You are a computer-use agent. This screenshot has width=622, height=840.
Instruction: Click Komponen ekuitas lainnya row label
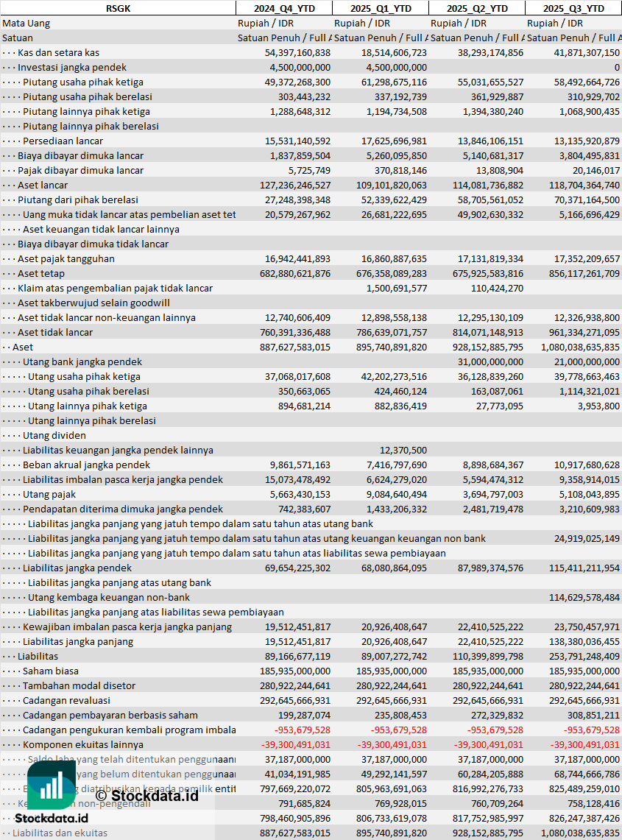(x=83, y=745)
